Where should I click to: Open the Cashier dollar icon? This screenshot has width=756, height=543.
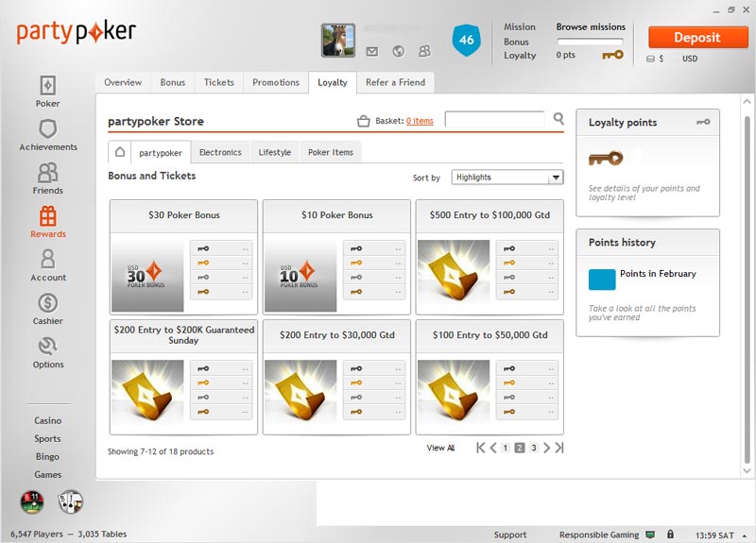[48, 303]
